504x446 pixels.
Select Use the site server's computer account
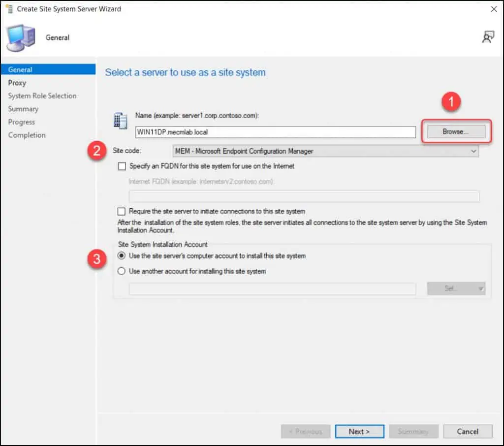coord(122,256)
